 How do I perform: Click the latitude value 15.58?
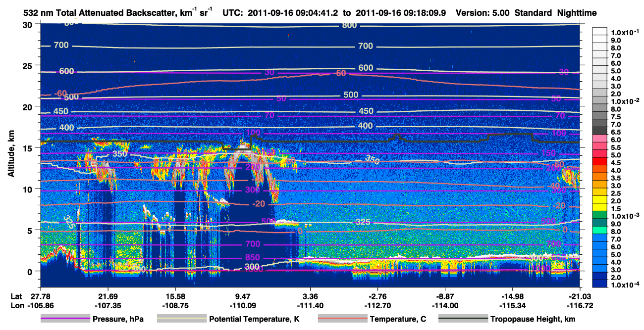175,296
